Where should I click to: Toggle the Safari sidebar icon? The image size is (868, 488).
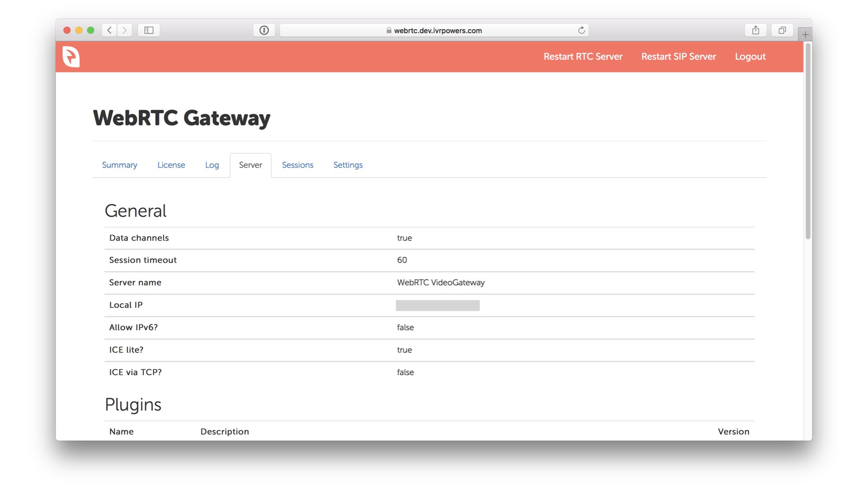[x=149, y=30]
